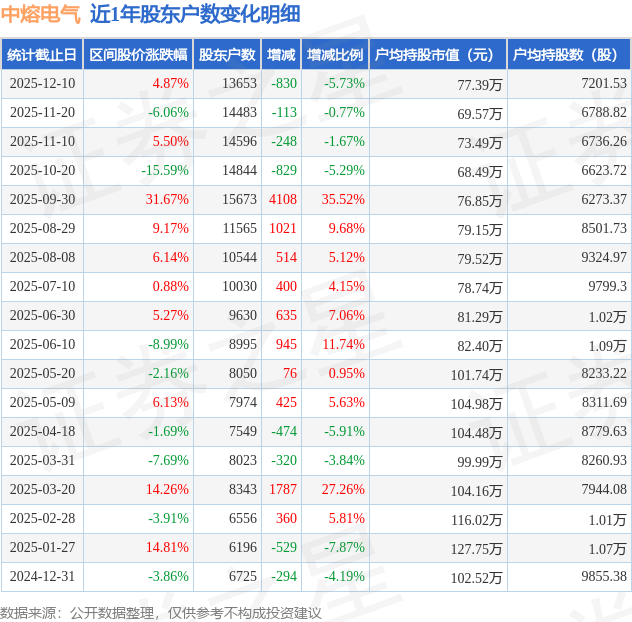632x622 pixels.
Task: Select the date cell 2025-06-10
Action: pos(42,345)
